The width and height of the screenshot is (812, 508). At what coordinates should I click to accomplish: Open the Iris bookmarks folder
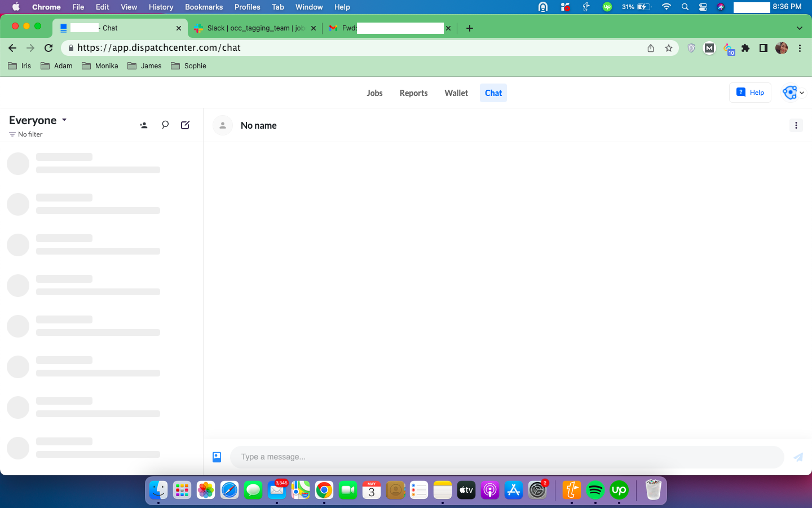click(20, 66)
